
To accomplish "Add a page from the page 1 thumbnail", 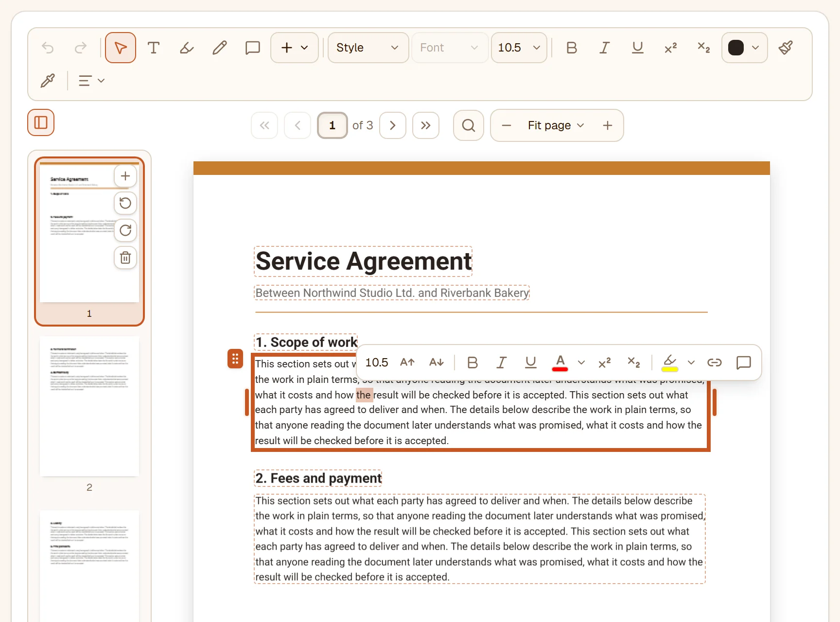I will [x=125, y=176].
